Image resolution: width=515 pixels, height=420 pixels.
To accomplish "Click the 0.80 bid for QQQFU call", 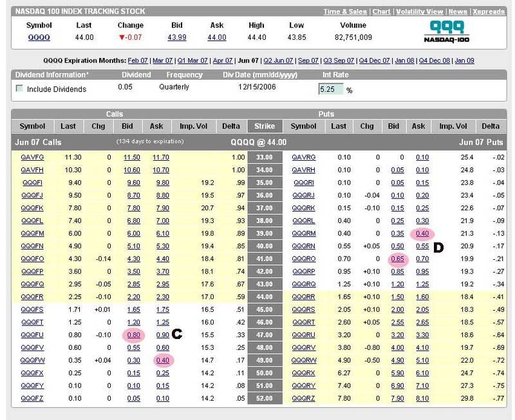I will 133,335.
